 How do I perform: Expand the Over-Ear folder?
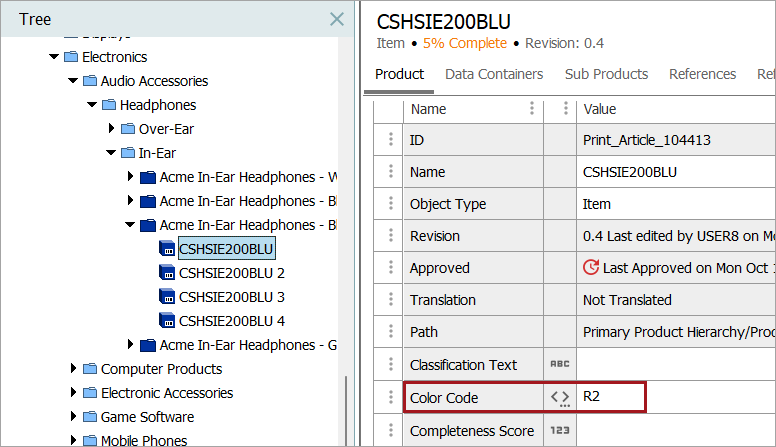[111, 129]
